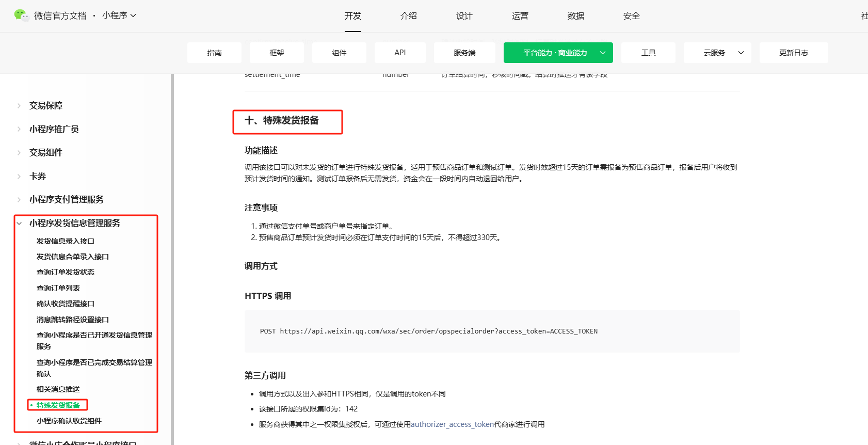Viewport: 868px width, 445px height.
Task: Go to 组件 section
Action: tap(339, 53)
